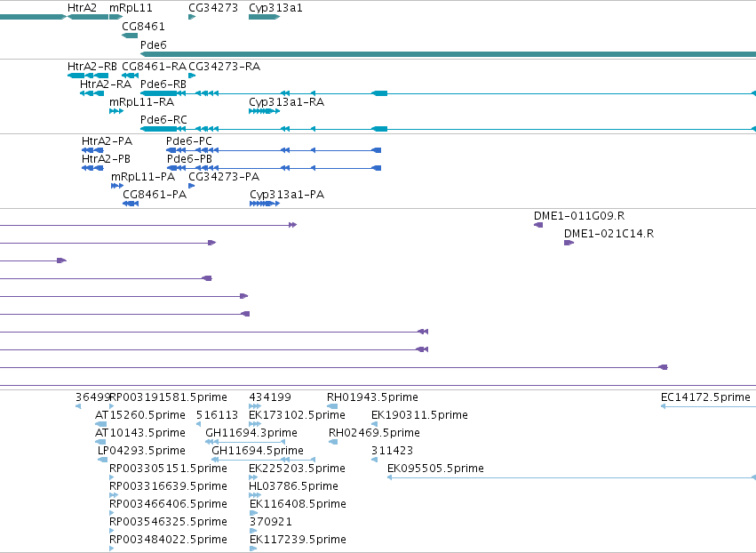
Task: Click protein Pde6-PB label
Action: coord(189,159)
